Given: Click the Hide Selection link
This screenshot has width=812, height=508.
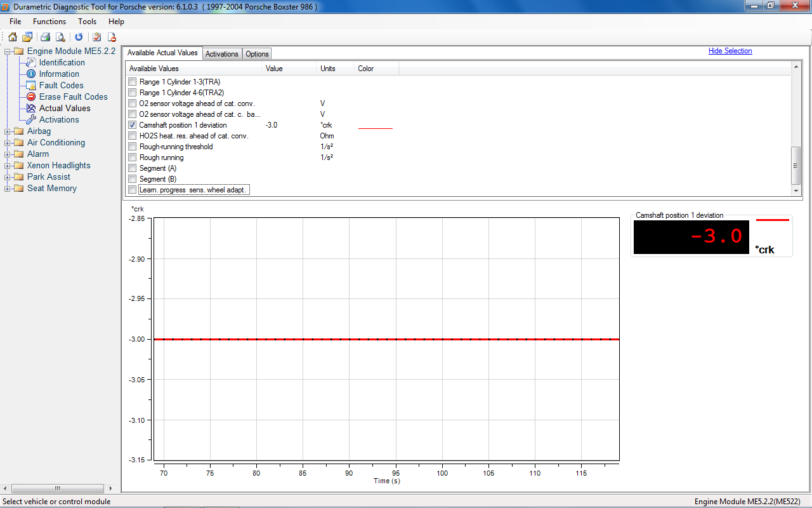Looking at the screenshot, I should tap(730, 51).
